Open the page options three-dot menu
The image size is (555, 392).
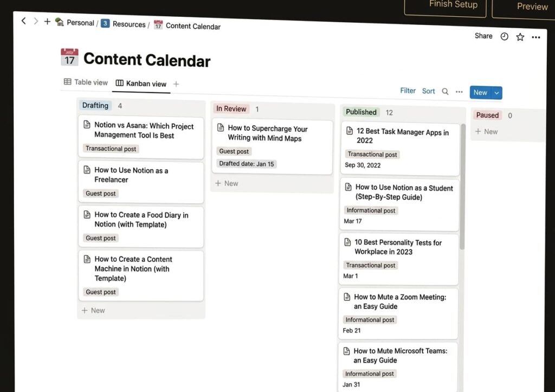(536, 37)
